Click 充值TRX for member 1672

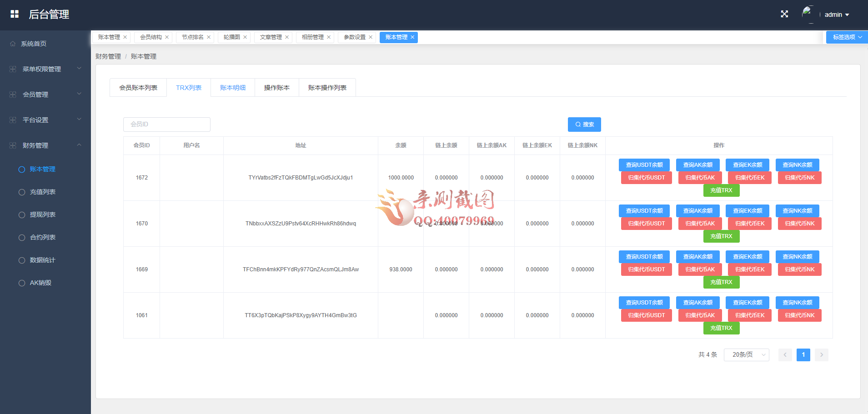tap(721, 190)
